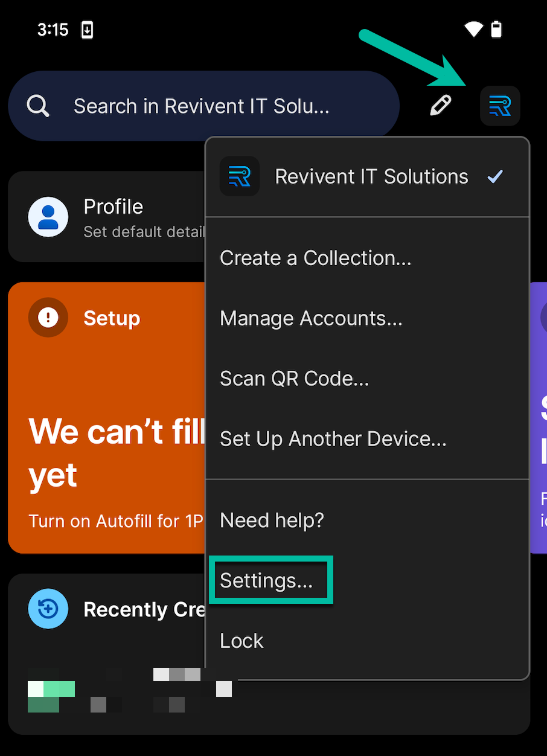The height and width of the screenshot is (756, 547).
Task: Tap the download notification status icon
Action: click(x=88, y=30)
